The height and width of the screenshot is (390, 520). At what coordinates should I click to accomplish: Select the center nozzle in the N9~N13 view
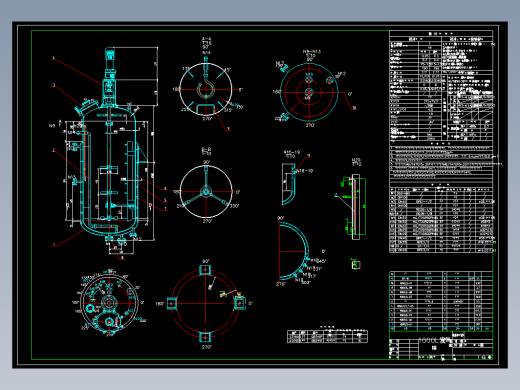pyautogui.click(x=309, y=92)
